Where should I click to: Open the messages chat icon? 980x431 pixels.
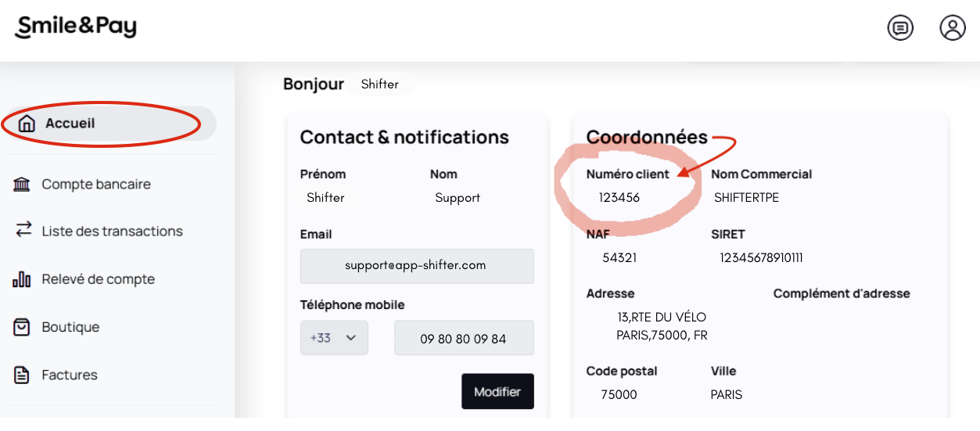[900, 28]
